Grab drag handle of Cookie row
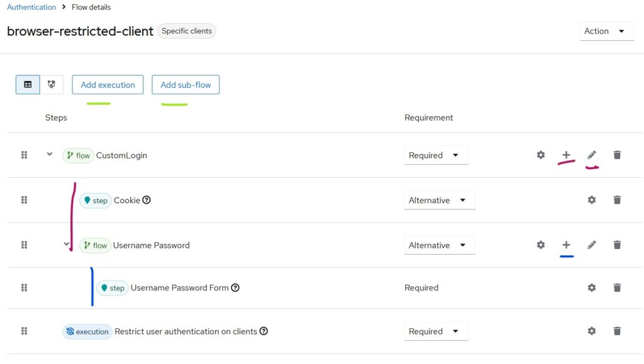 25,200
